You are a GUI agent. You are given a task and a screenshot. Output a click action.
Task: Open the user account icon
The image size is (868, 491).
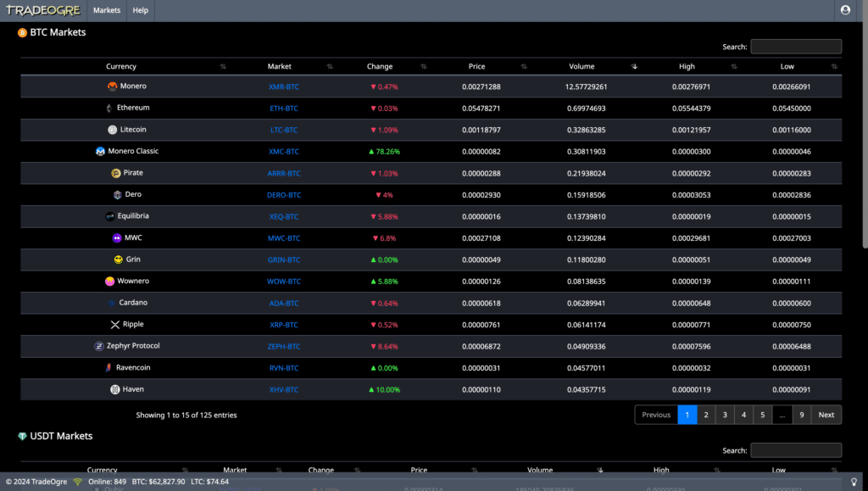845,10
